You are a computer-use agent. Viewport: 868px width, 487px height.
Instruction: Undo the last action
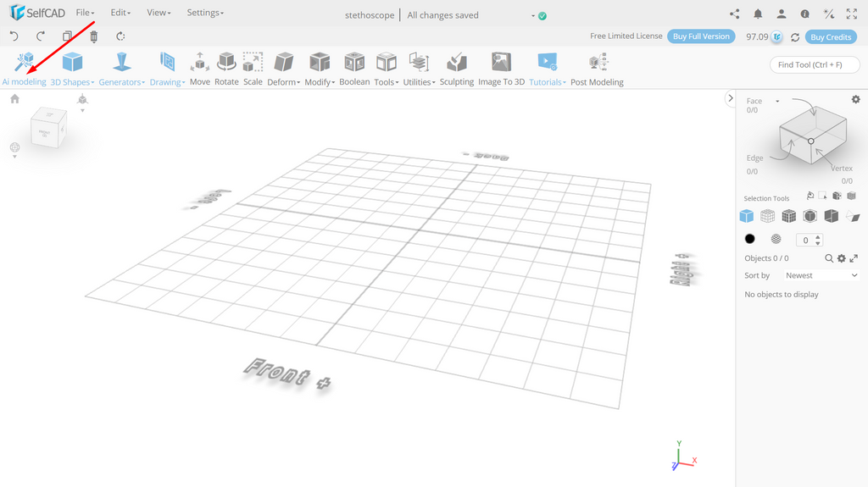[14, 36]
